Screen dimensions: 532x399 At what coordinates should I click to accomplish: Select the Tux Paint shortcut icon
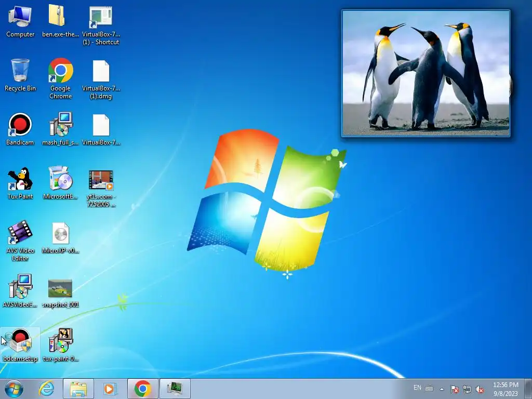tap(20, 183)
